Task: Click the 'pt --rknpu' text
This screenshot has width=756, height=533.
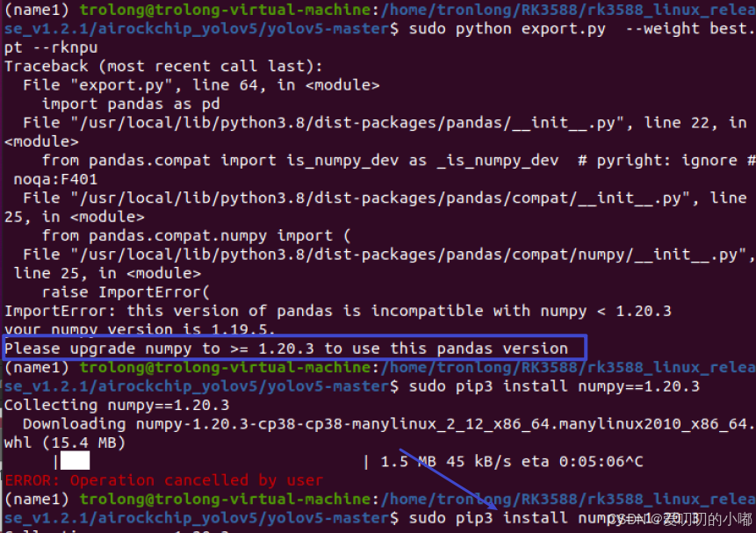Action: coord(51,47)
